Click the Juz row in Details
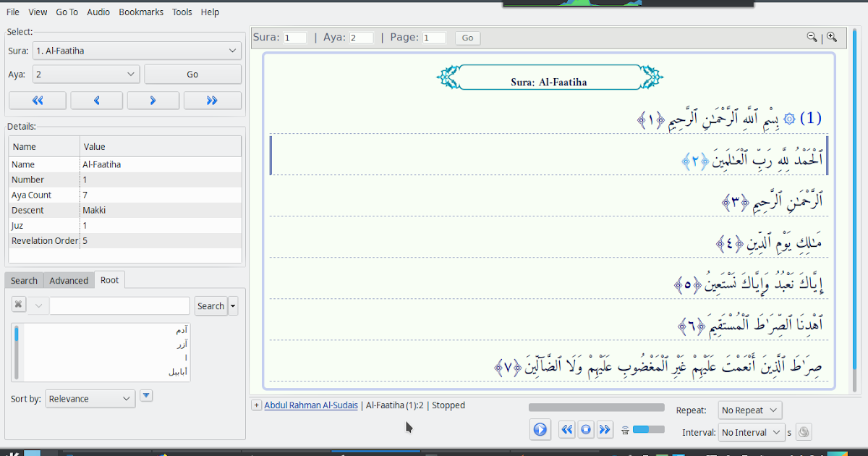Viewport: 868px width, 456px height. (x=125, y=225)
